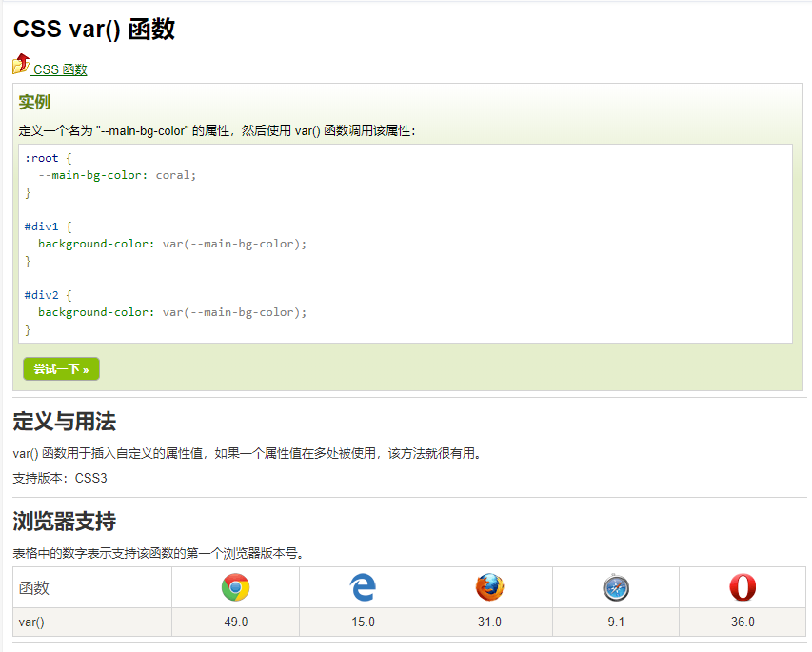Click the #div1 selector code line
Image resolution: width=812 pixels, height=652 pixels.
[49, 227]
